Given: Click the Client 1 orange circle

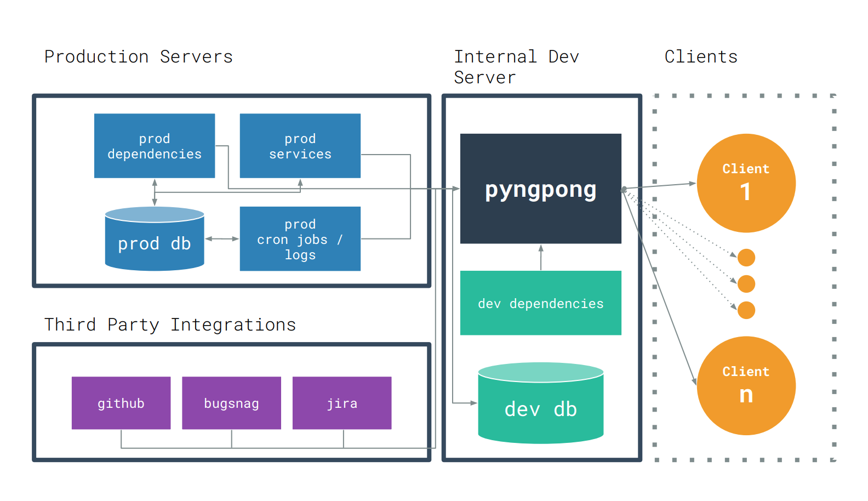Looking at the screenshot, I should tap(746, 183).
